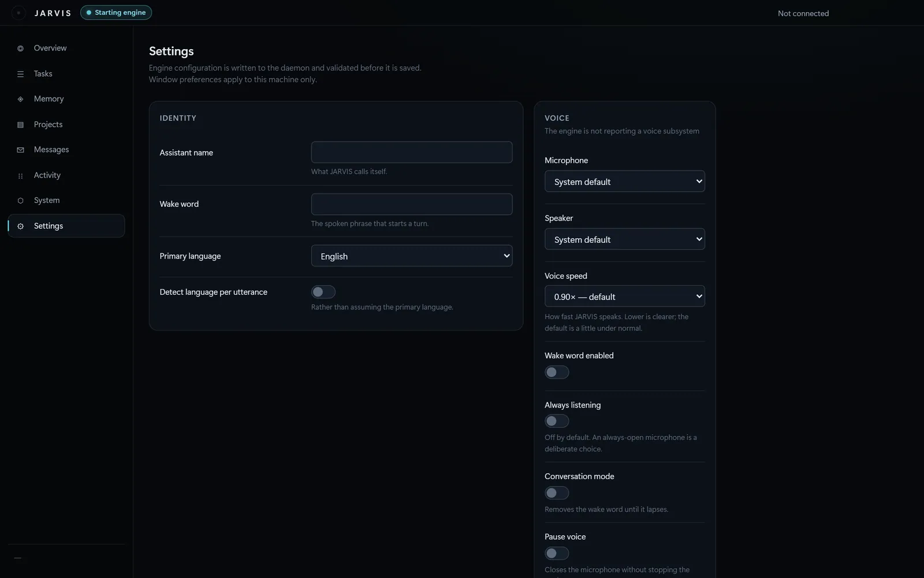Viewport: 924px width, 578px height.
Task: Open the Speaker device dropdown
Action: pyautogui.click(x=624, y=239)
